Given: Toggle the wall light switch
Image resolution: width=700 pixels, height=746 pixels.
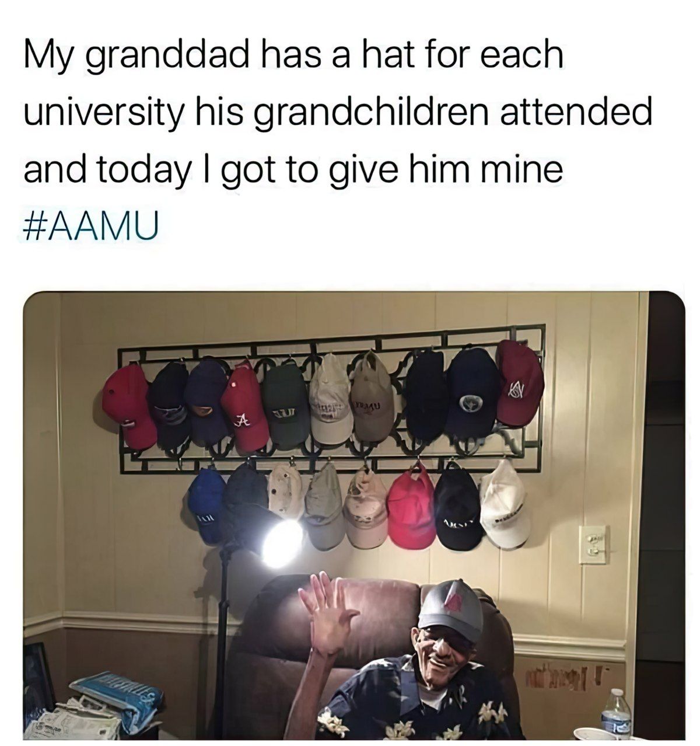Looking at the screenshot, I should (593, 544).
